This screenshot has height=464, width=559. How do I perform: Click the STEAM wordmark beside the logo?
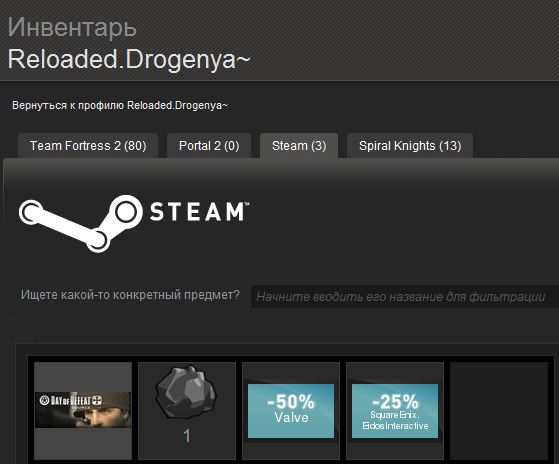click(200, 212)
